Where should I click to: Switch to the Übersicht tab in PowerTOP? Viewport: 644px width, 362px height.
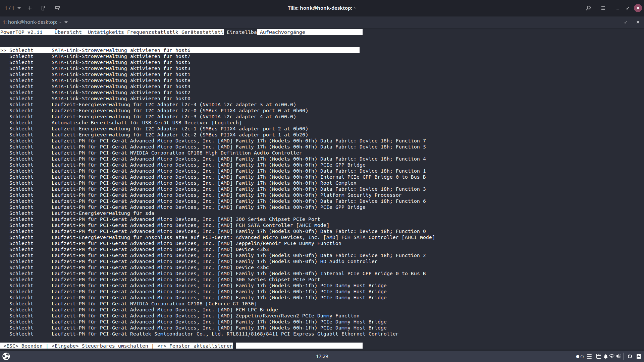click(x=68, y=32)
